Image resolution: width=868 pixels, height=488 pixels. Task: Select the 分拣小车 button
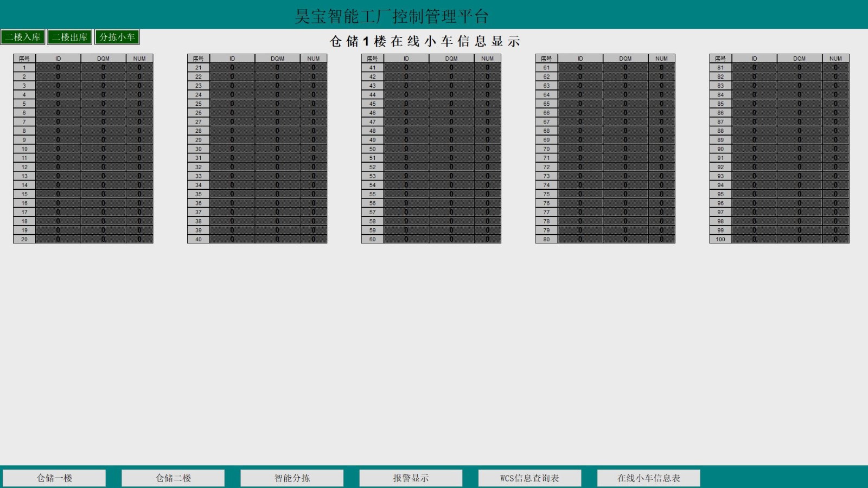click(117, 37)
